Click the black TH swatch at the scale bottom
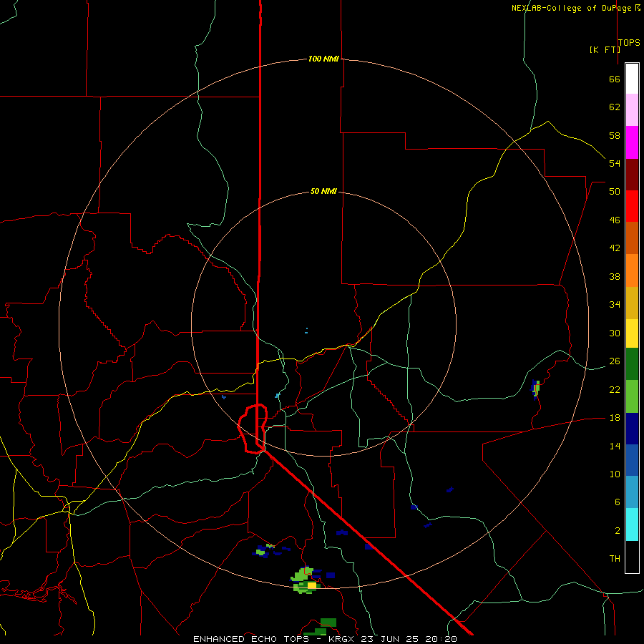The width and height of the screenshot is (644, 644). click(632, 557)
